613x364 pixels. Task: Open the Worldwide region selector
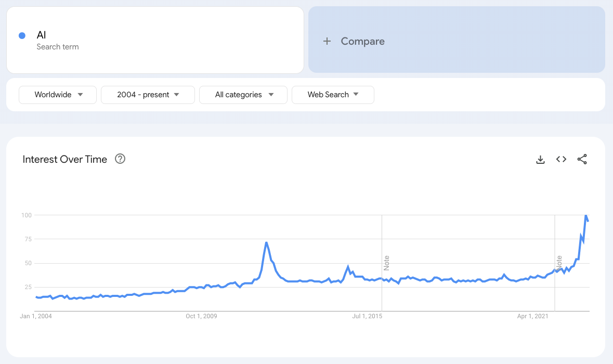click(57, 95)
